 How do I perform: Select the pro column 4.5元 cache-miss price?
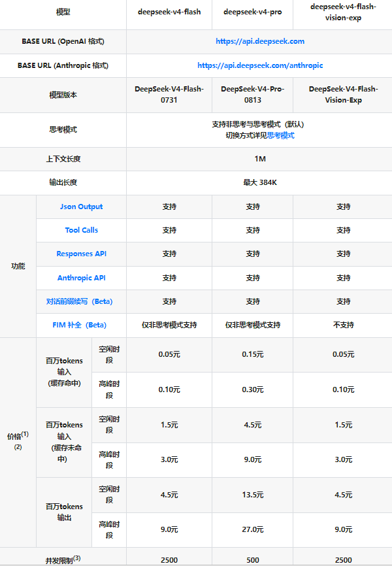click(x=253, y=425)
